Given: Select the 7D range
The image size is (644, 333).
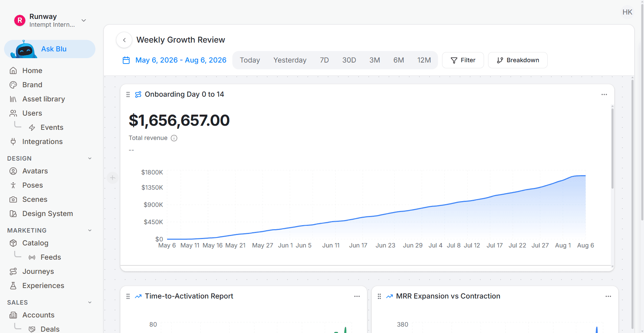Looking at the screenshot, I should pos(324,60).
